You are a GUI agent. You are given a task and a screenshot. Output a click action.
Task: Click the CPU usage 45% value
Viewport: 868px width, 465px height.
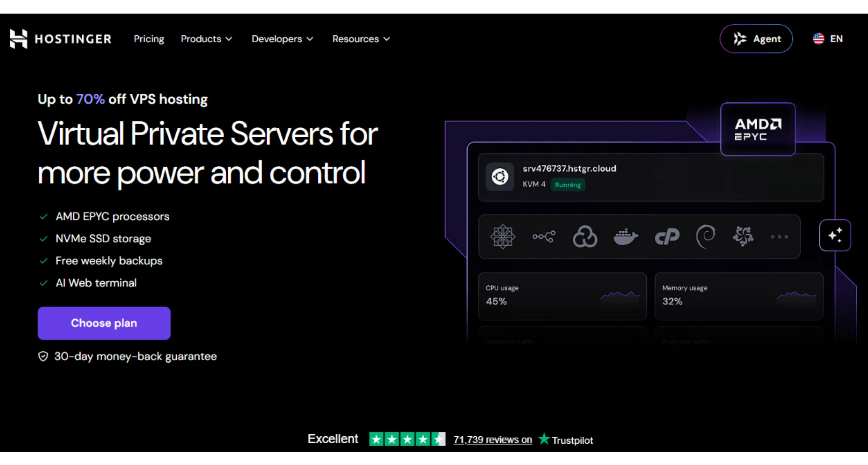click(496, 301)
